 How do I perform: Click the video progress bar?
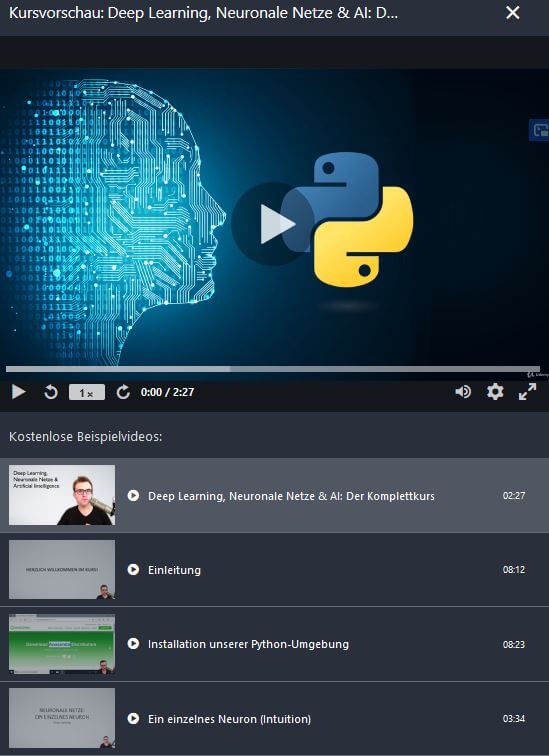click(272, 369)
